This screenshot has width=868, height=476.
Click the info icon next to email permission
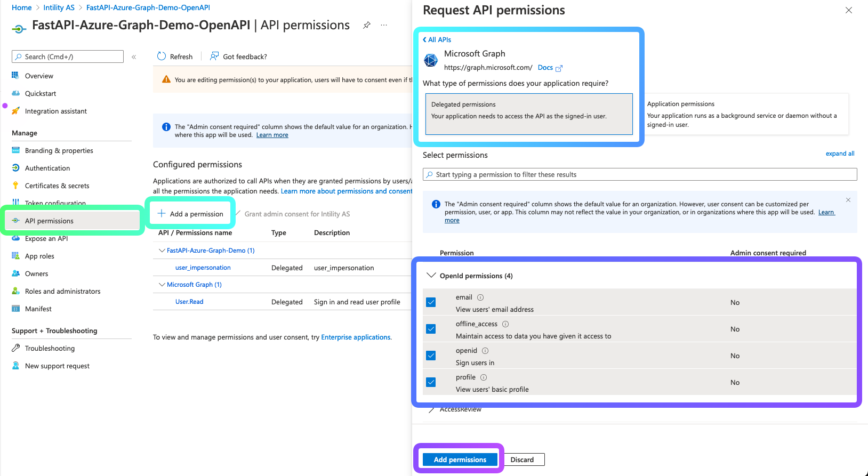(480, 297)
